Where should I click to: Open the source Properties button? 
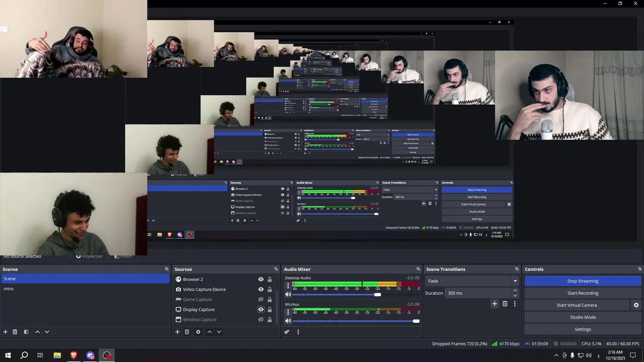click(x=89, y=256)
